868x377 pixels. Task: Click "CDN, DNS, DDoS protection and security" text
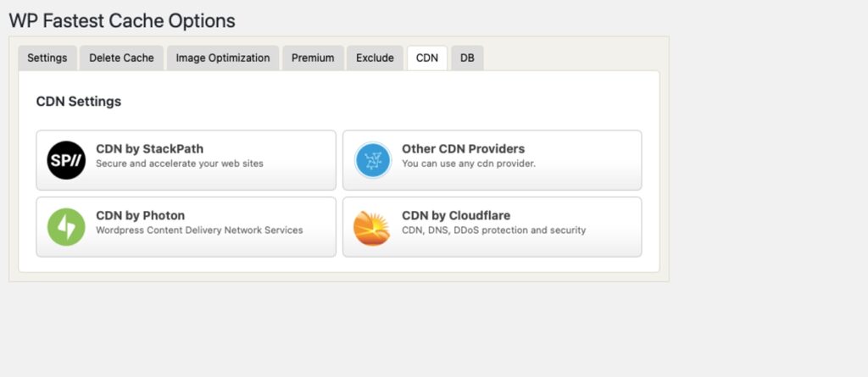tap(493, 230)
